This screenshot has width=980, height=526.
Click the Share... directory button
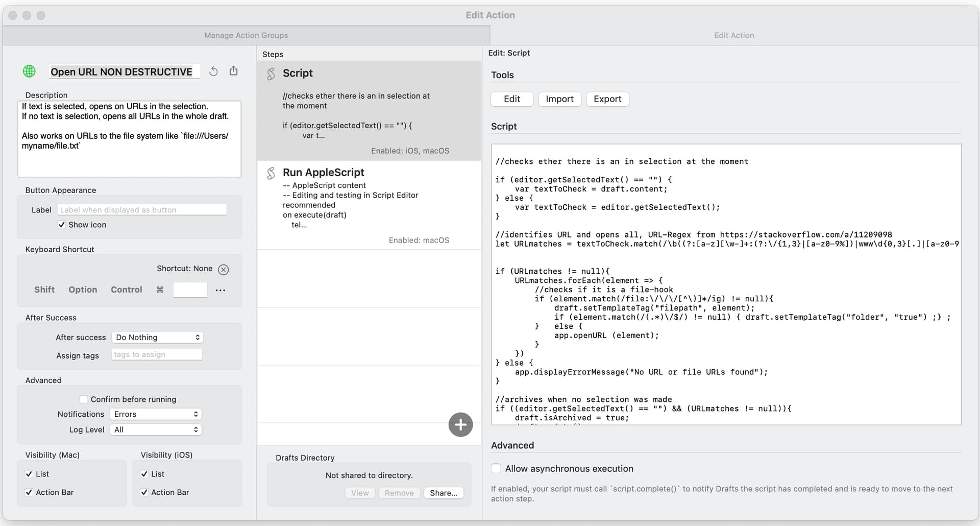coord(444,493)
